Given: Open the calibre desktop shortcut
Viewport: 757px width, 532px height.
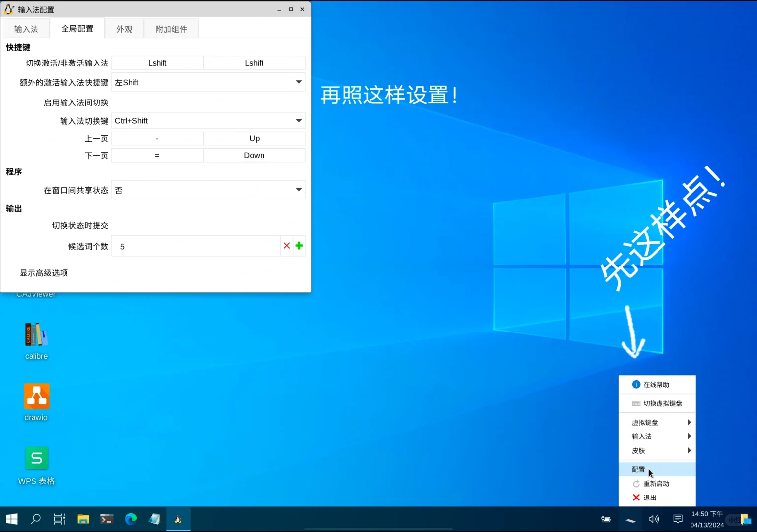Looking at the screenshot, I should [x=36, y=340].
